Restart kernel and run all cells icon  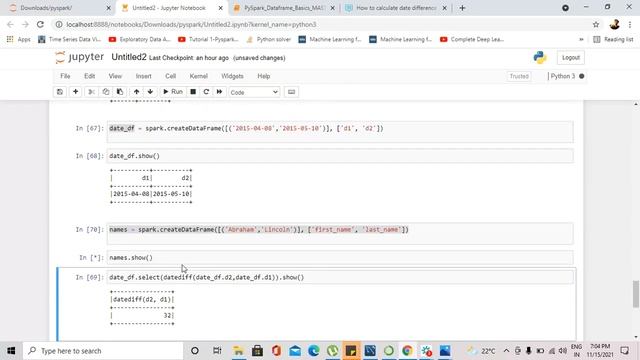[x=220, y=92]
